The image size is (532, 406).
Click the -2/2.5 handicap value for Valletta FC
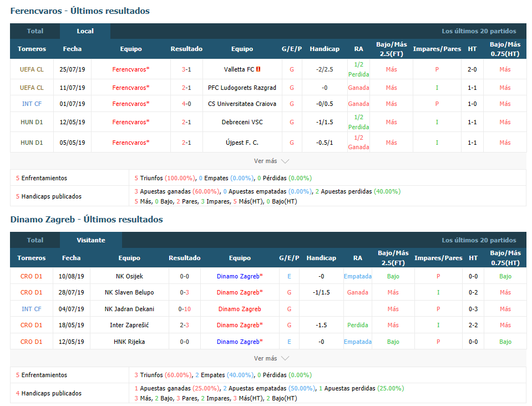tap(325, 69)
